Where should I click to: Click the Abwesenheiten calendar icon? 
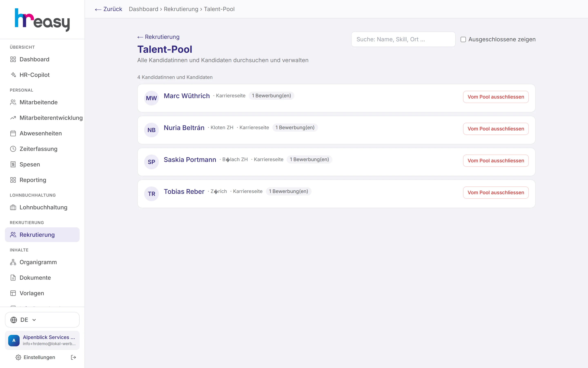click(x=13, y=133)
